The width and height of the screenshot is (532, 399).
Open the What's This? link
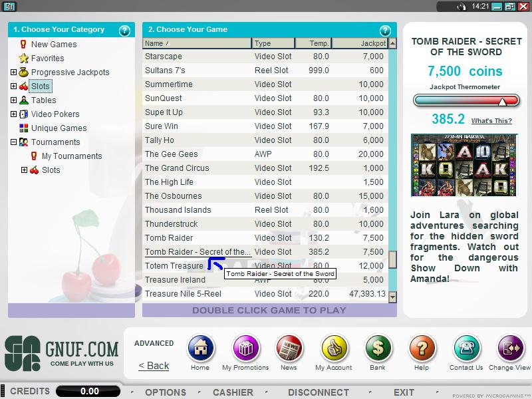491,121
